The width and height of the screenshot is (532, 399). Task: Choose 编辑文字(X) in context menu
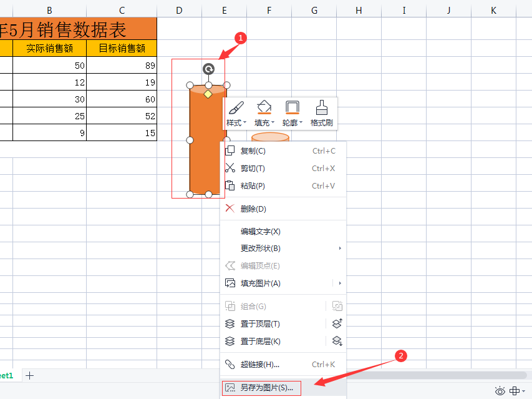[x=283, y=231]
